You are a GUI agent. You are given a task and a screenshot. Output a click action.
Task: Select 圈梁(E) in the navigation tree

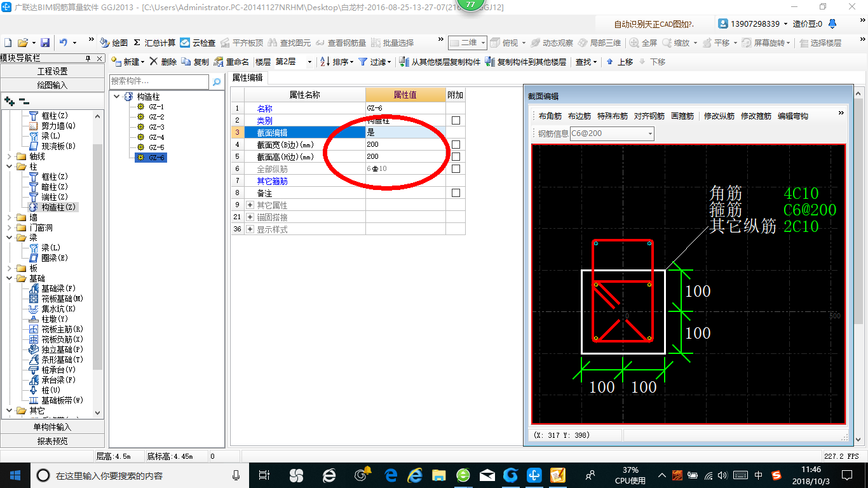click(x=55, y=258)
